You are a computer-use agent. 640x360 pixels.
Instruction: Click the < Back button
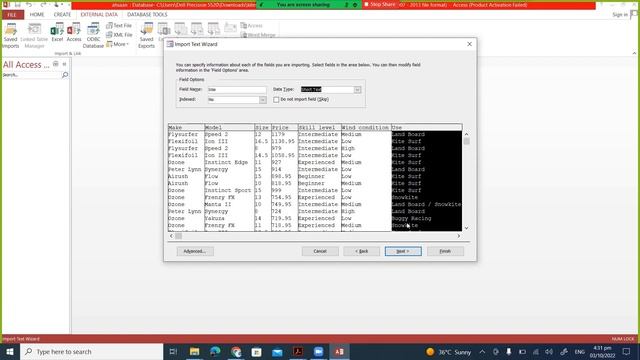361,251
